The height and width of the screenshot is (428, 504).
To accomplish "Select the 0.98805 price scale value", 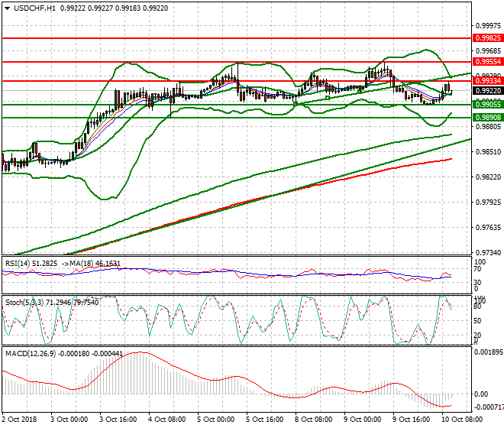I will pos(488,126).
